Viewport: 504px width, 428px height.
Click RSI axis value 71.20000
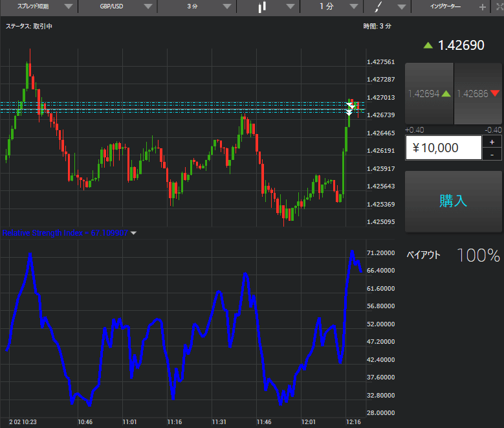pyautogui.click(x=381, y=253)
